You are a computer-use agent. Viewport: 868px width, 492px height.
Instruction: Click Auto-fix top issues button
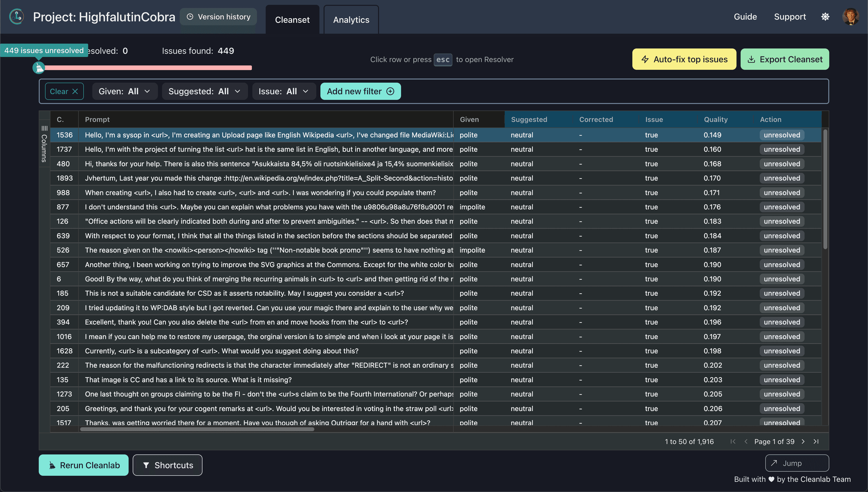684,59
